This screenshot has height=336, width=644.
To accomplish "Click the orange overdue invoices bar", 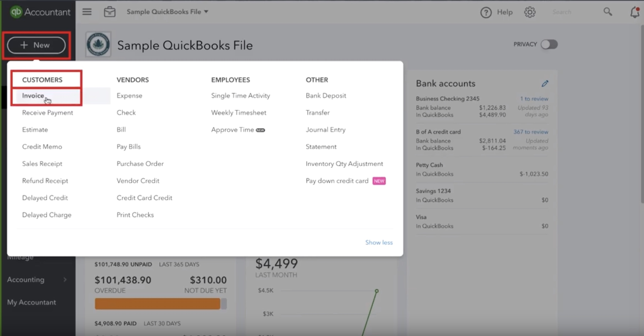I will pos(157,304).
